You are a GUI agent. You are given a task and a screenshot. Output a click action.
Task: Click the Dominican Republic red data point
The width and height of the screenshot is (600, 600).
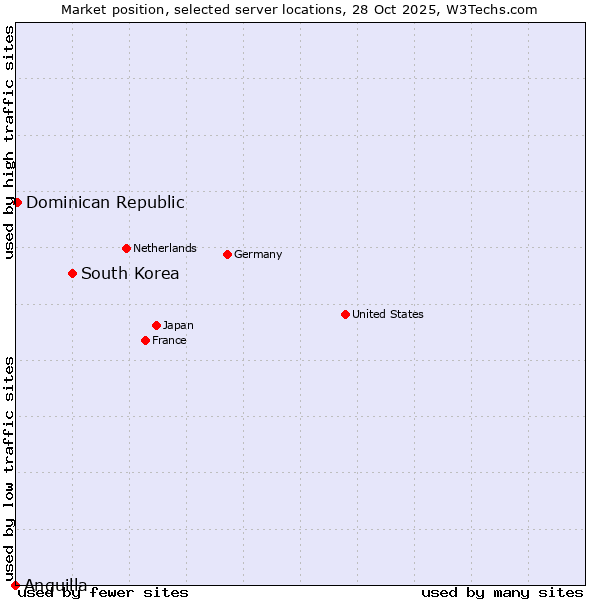(x=17, y=202)
